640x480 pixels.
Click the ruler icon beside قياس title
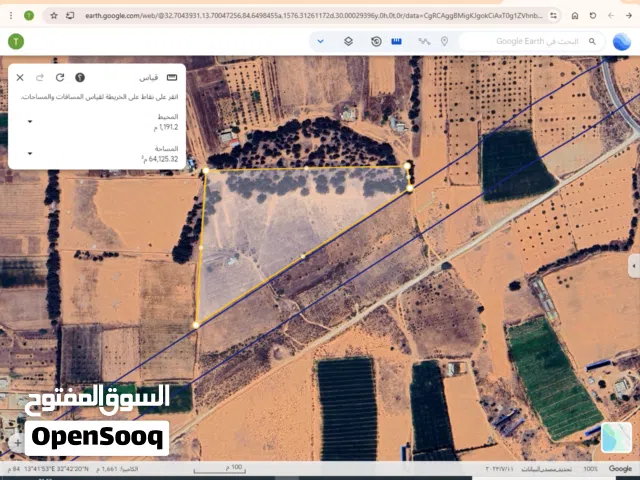click(172, 77)
